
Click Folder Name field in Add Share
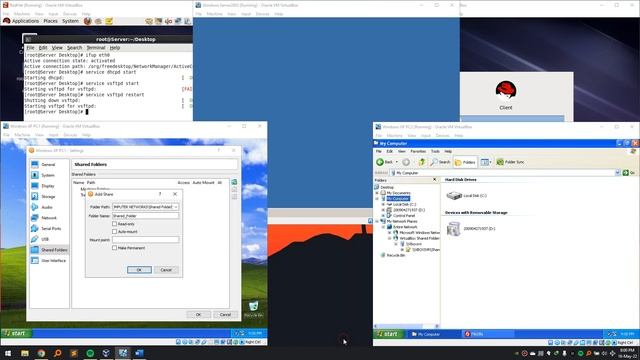145,216
